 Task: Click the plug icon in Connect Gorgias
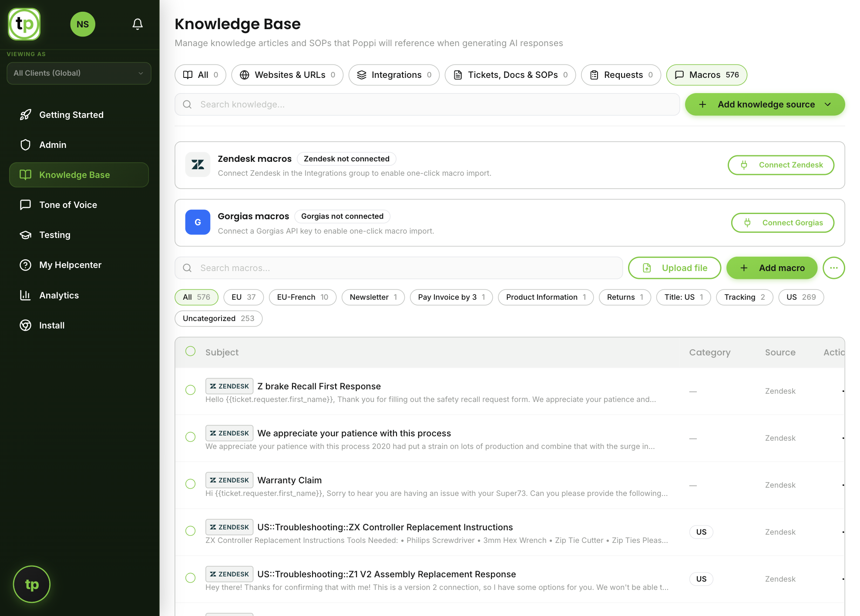click(748, 223)
